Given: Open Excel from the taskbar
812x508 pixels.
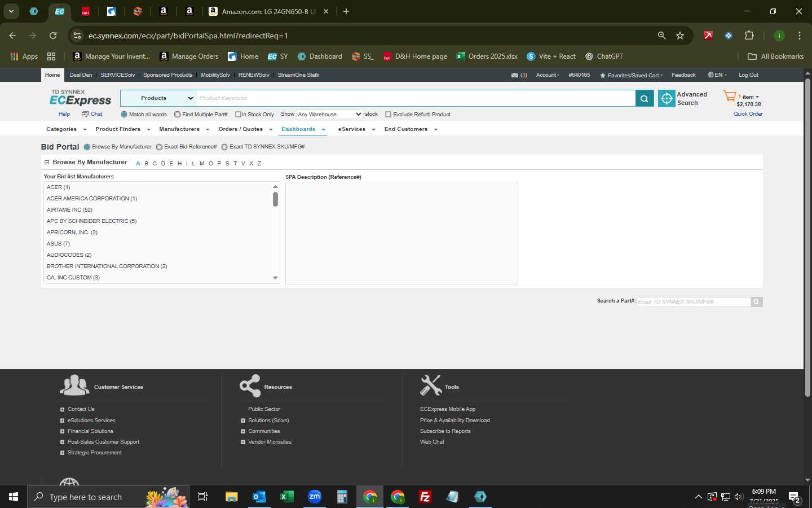Looking at the screenshot, I should (286, 497).
